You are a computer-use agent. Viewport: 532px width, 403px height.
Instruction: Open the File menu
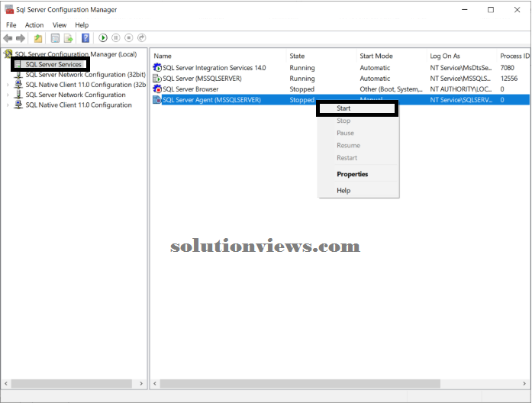[x=11, y=25]
